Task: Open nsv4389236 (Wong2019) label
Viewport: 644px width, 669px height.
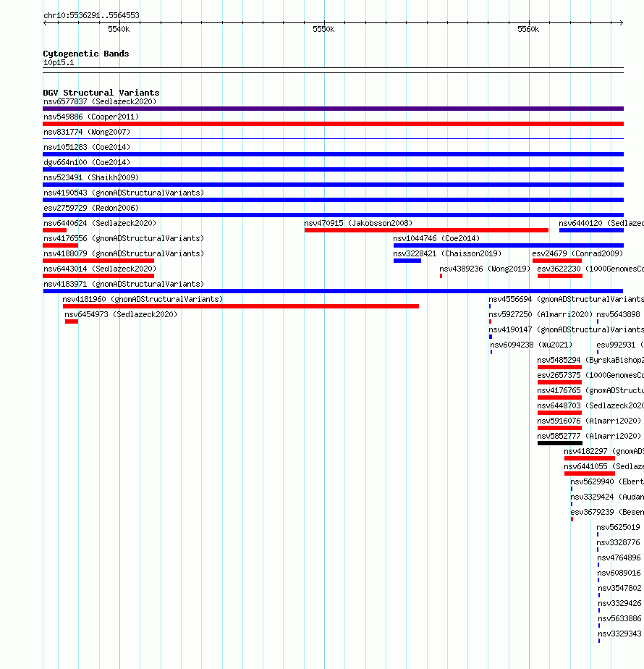Action: tap(485, 269)
